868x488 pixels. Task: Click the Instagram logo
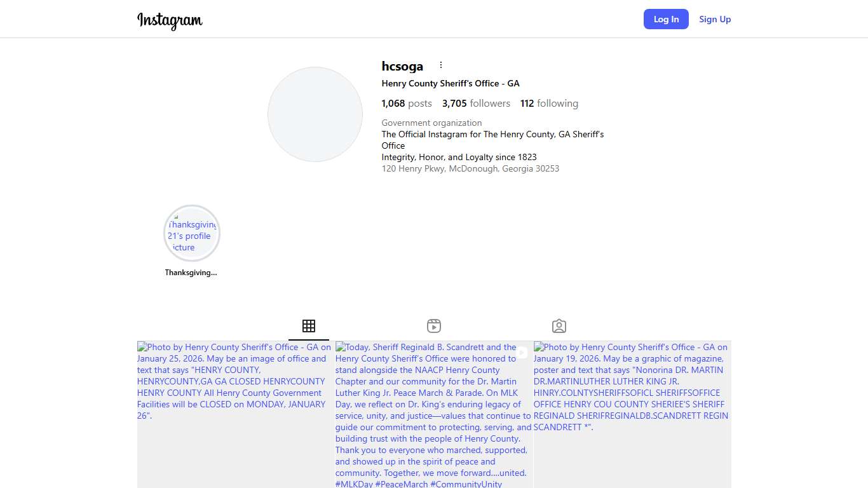(x=170, y=20)
